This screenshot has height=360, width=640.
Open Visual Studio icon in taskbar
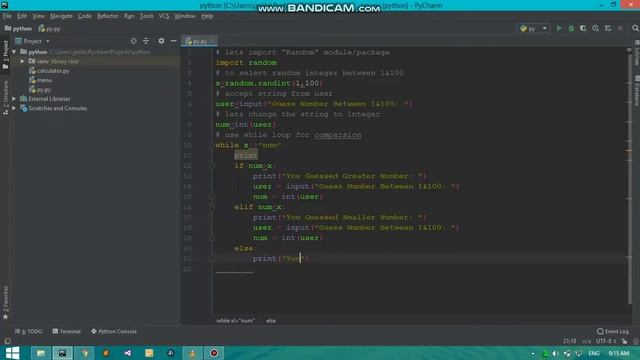[127, 353]
